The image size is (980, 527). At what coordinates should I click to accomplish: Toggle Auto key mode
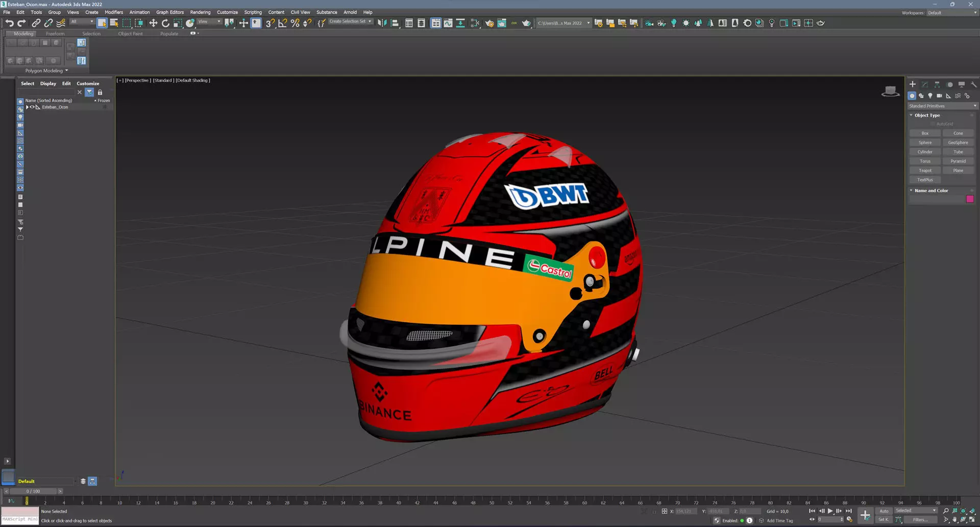point(884,511)
